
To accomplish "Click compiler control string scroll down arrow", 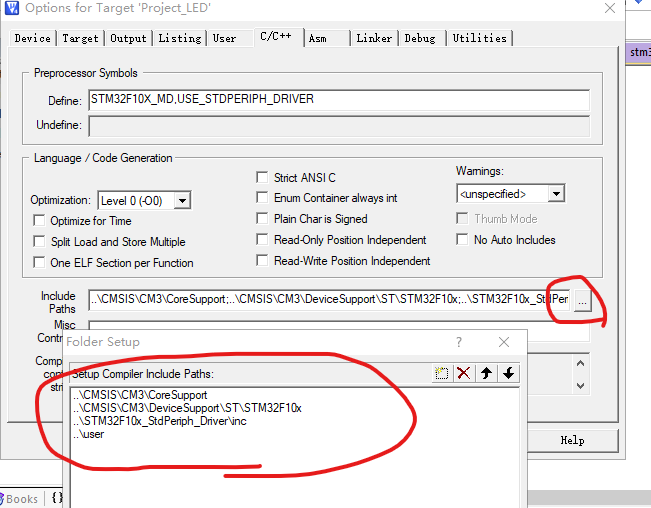I will tap(580, 386).
